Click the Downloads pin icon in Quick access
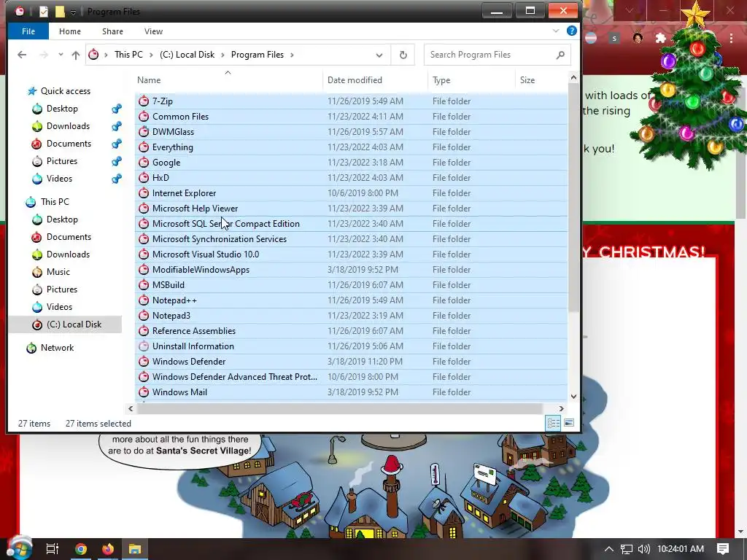This screenshot has height=560, width=747. coord(117,126)
